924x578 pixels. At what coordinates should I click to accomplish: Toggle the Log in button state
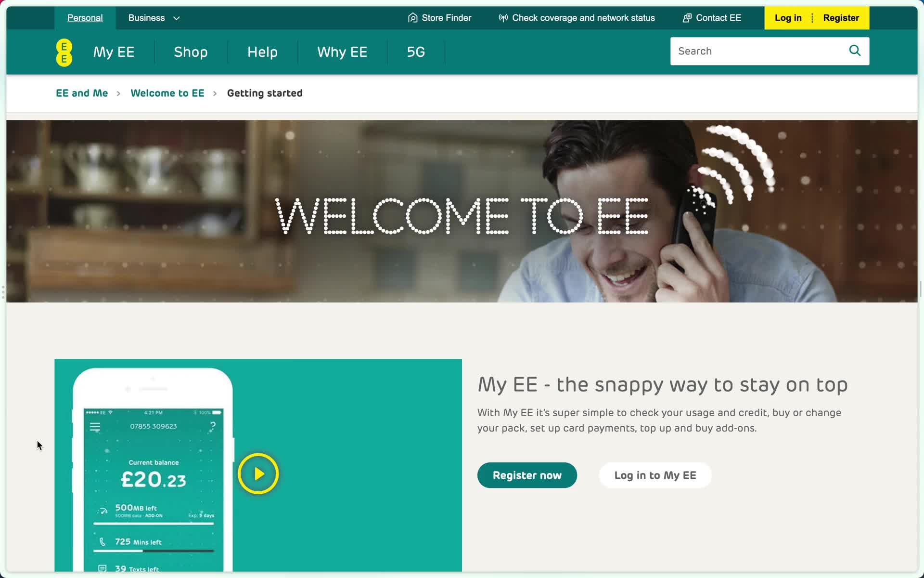pos(788,18)
